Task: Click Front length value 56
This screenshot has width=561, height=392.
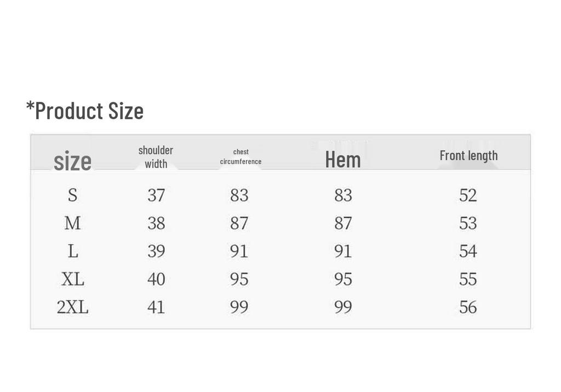Action: point(468,307)
